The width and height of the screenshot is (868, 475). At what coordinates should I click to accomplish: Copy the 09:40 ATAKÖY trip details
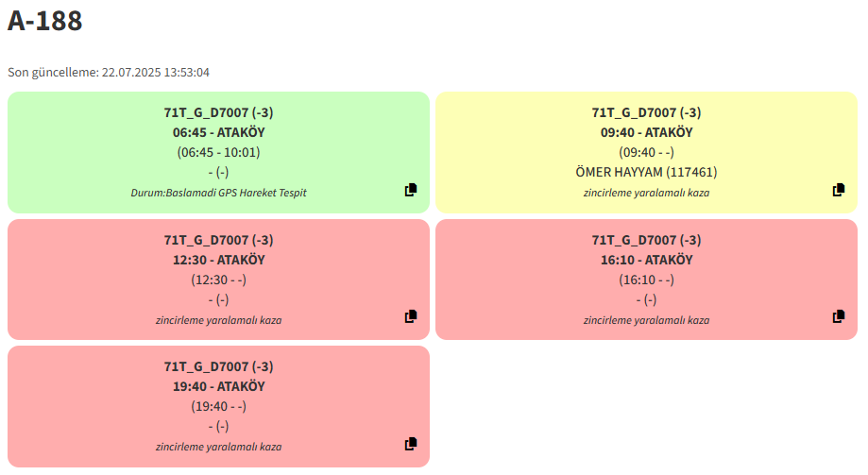click(839, 190)
